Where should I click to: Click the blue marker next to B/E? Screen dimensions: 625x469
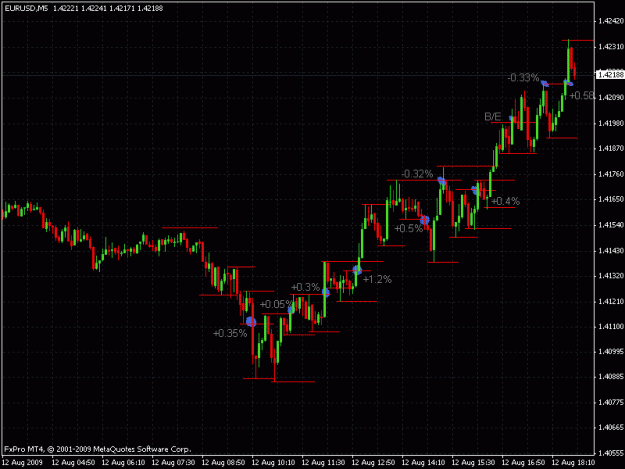(512, 118)
